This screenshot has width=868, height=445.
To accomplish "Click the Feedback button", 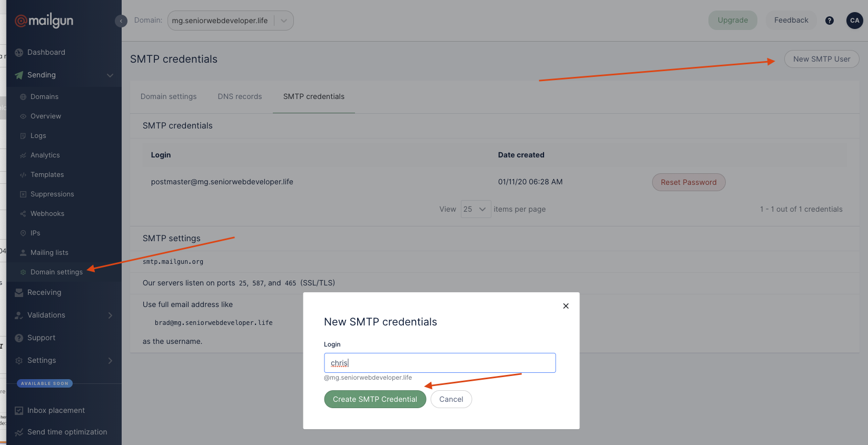I will point(791,20).
